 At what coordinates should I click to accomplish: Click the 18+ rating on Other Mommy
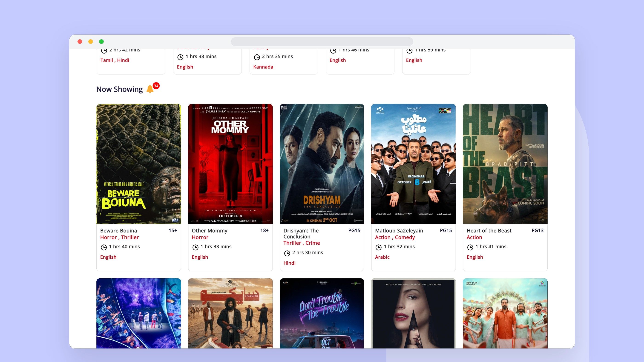(264, 230)
